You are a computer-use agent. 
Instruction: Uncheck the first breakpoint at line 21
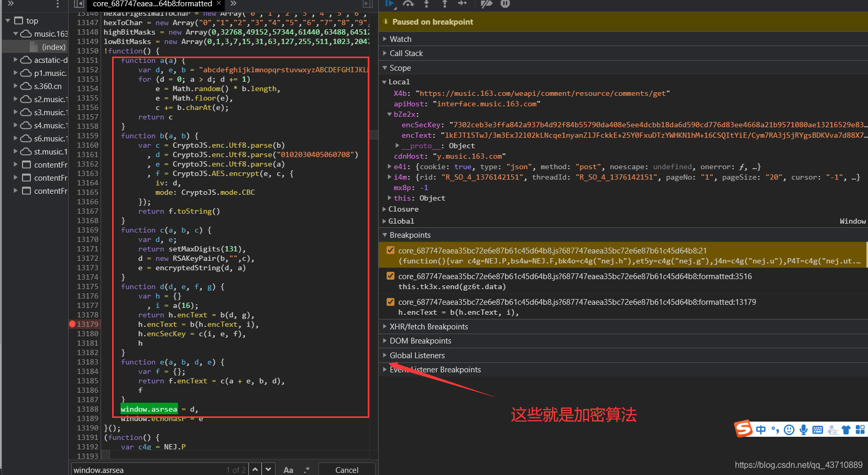click(x=390, y=250)
